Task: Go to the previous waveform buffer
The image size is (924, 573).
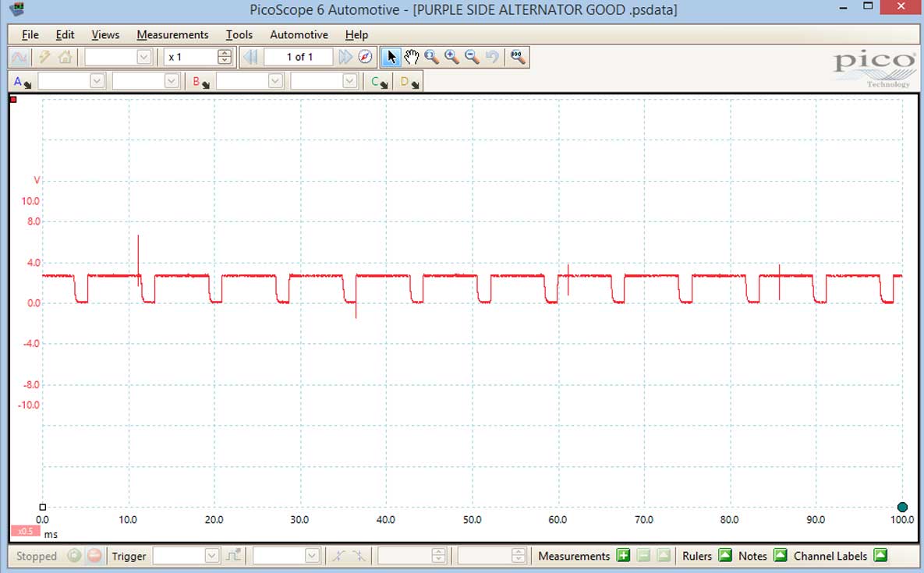Action: [250, 57]
